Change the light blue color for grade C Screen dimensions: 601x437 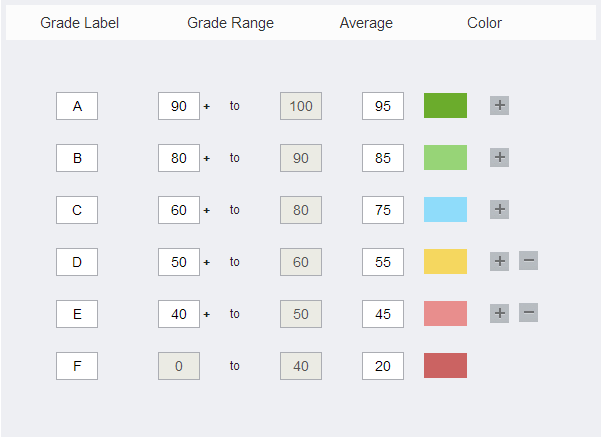[x=445, y=209]
